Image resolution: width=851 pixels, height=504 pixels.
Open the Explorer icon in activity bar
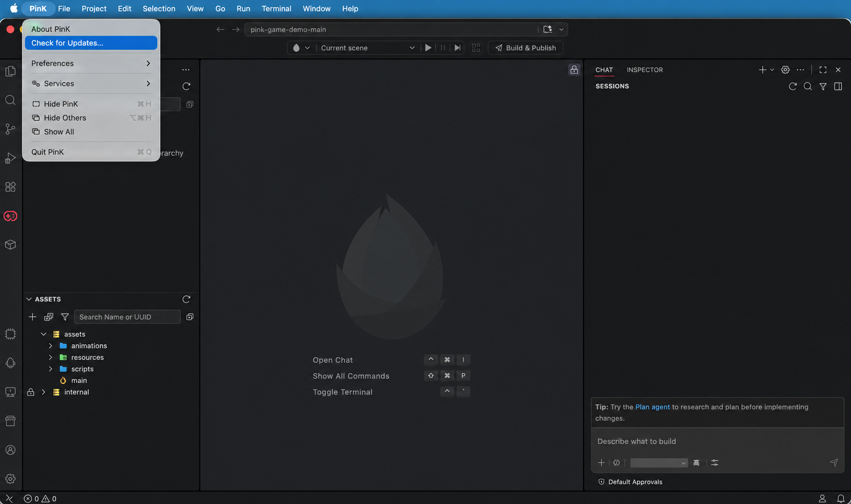point(10,72)
